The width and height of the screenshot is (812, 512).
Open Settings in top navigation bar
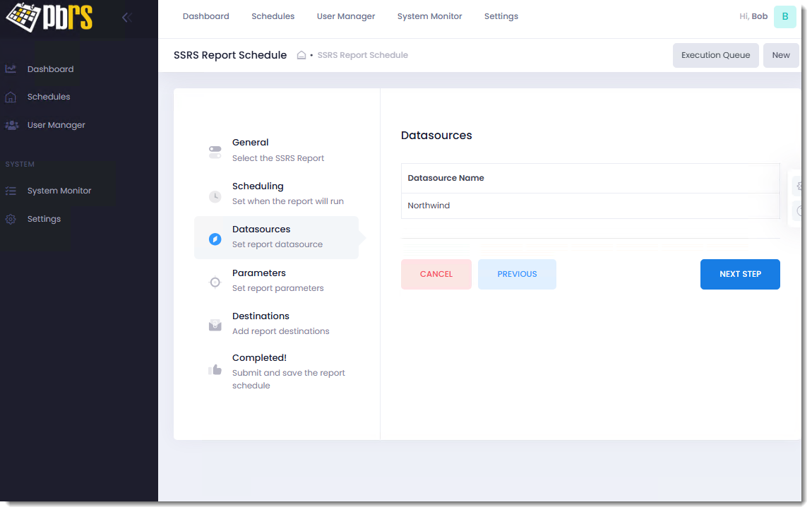click(501, 16)
